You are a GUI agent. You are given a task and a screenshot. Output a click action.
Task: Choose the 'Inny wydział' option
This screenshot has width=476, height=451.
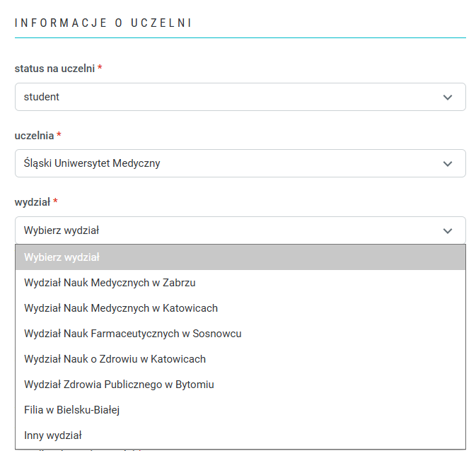(53, 435)
